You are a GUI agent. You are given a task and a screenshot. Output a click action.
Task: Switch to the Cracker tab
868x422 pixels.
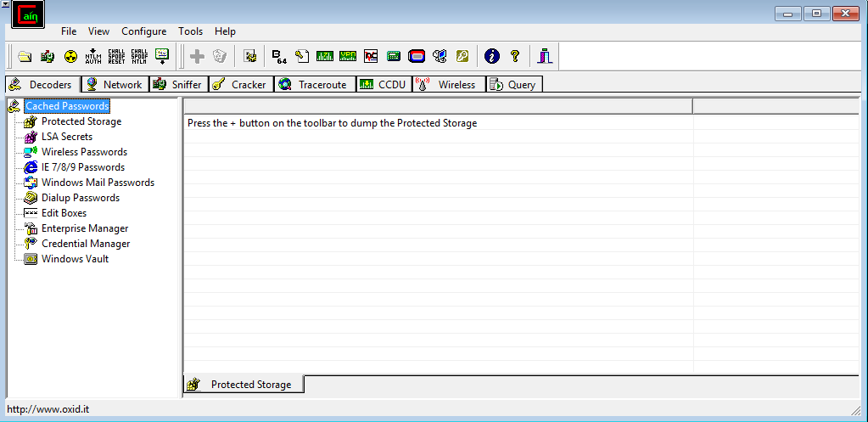[240, 85]
